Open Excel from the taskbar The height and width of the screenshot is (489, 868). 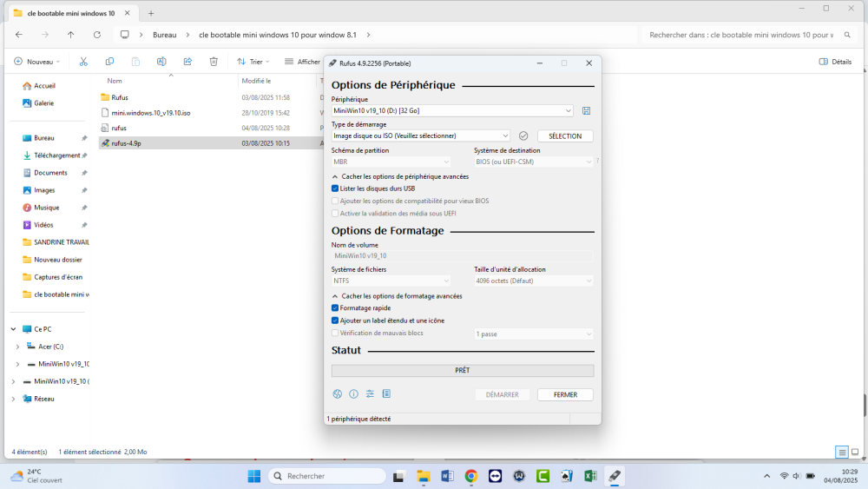coord(589,476)
